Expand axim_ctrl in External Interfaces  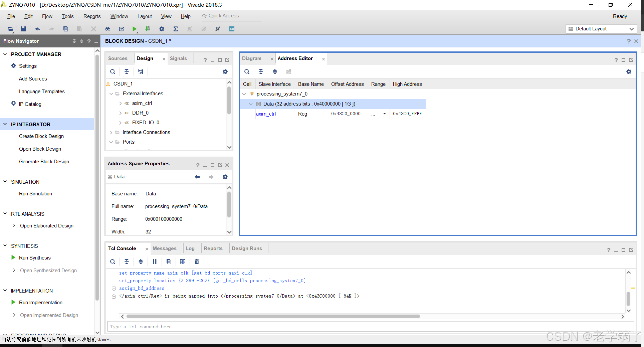click(x=120, y=104)
